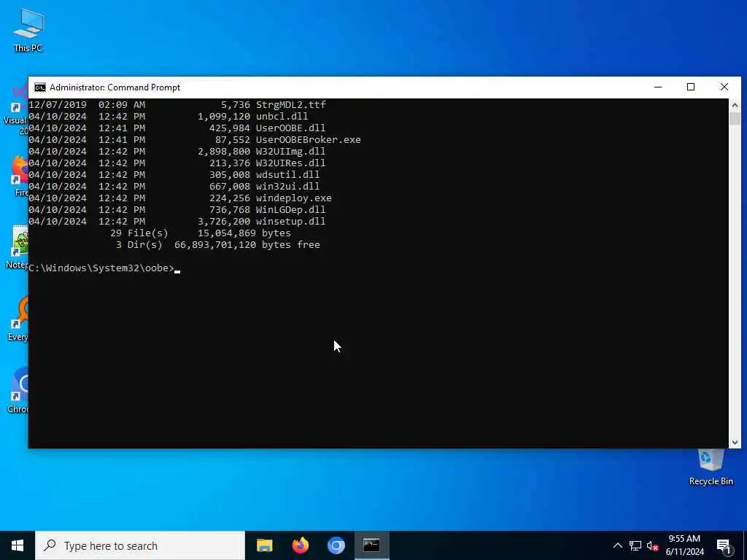Show hidden system tray icons
Viewport: 747px width, 560px height.
(x=617, y=545)
